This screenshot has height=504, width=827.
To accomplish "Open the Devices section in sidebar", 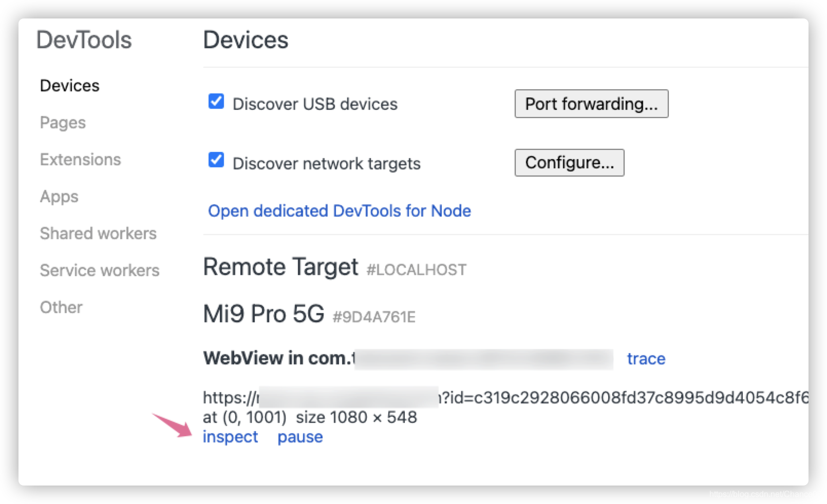I will pyautogui.click(x=69, y=86).
